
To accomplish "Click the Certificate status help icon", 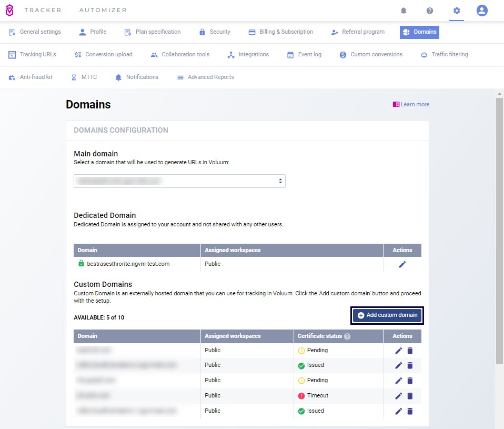I will pyautogui.click(x=347, y=336).
